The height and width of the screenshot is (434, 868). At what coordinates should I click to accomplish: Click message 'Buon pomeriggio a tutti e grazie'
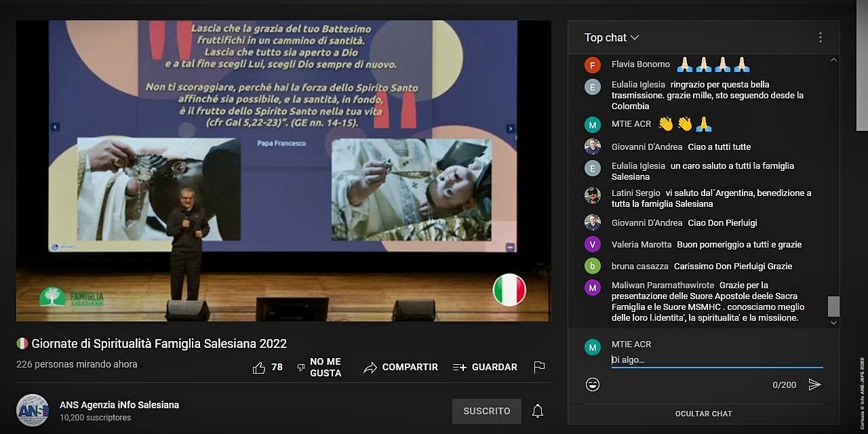[x=739, y=245]
